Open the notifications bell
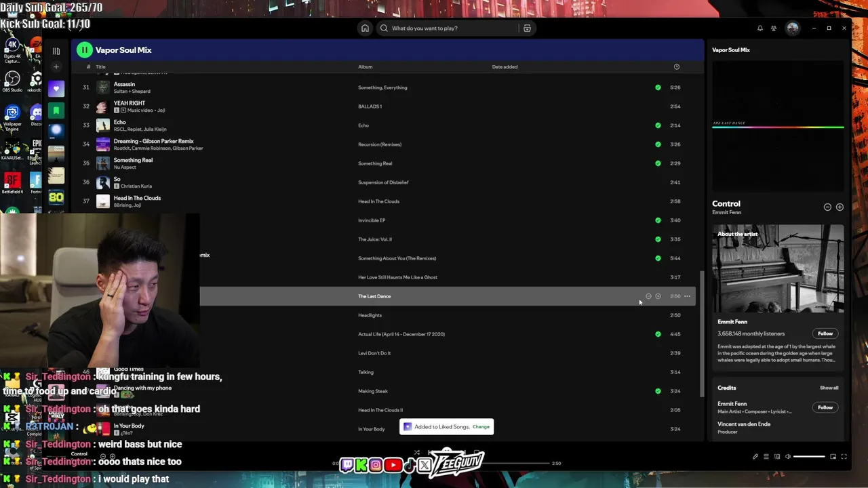 click(760, 28)
